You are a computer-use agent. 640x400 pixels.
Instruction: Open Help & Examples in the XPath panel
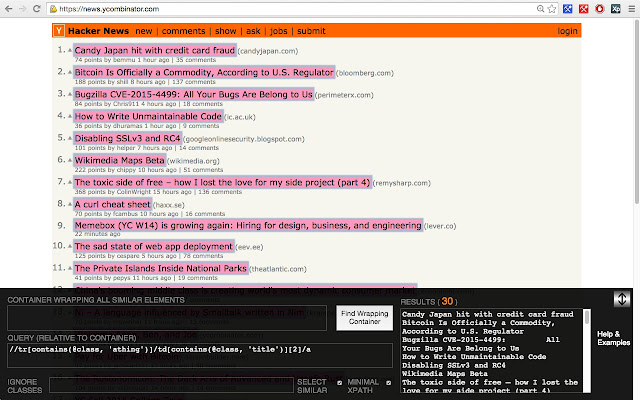point(613,338)
